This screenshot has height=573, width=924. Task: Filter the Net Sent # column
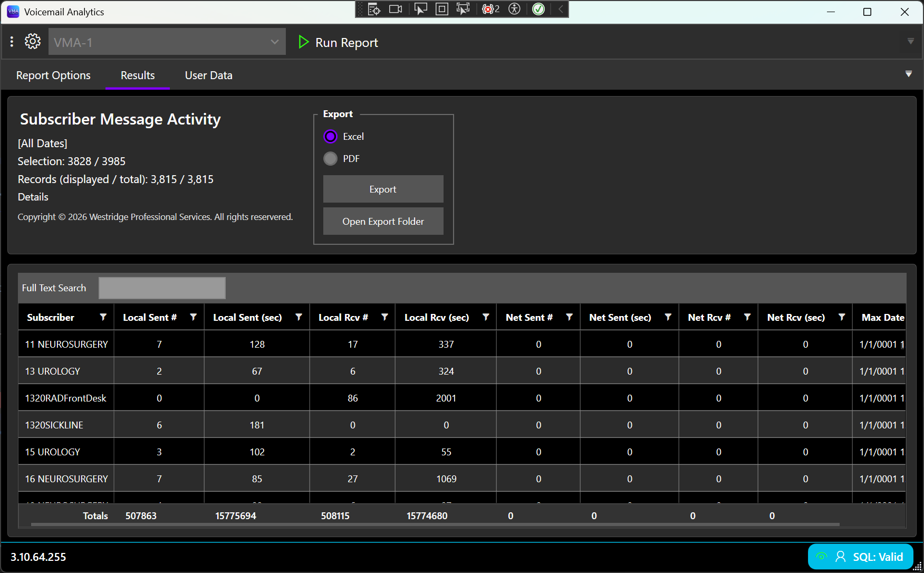pos(570,317)
